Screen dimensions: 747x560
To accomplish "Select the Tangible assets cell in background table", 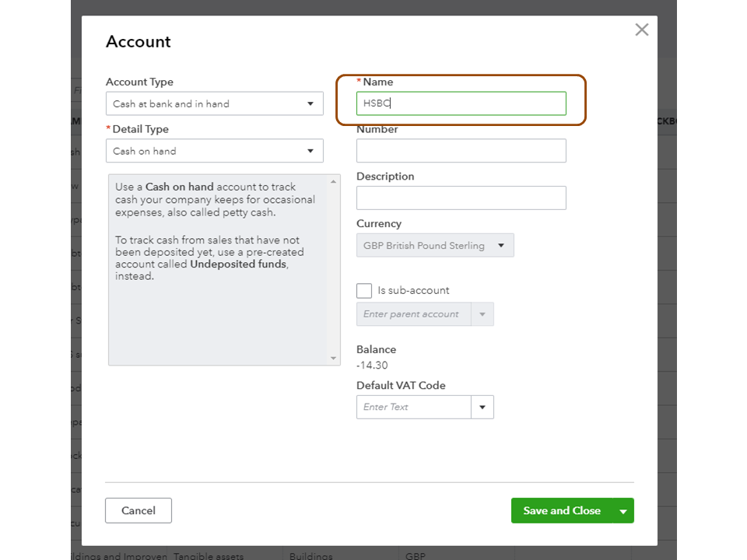I will pyautogui.click(x=209, y=555).
